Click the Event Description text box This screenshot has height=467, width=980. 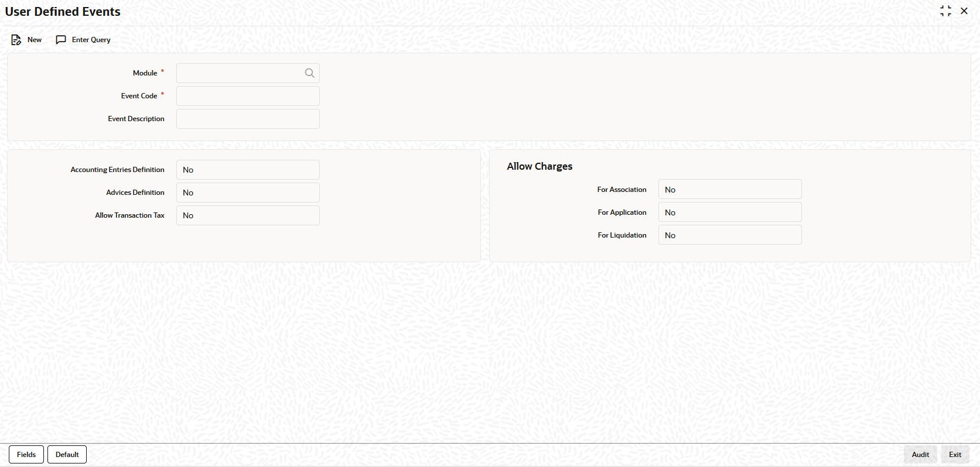(x=248, y=119)
